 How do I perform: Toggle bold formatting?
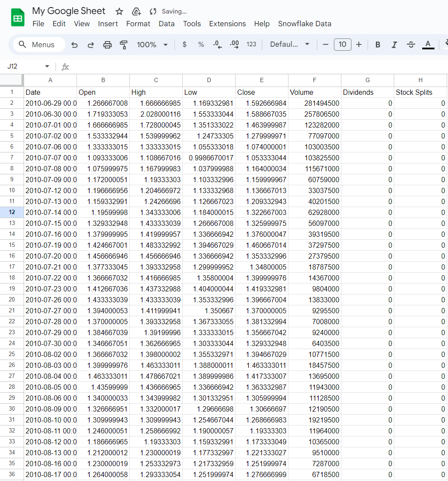click(x=378, y=45)
